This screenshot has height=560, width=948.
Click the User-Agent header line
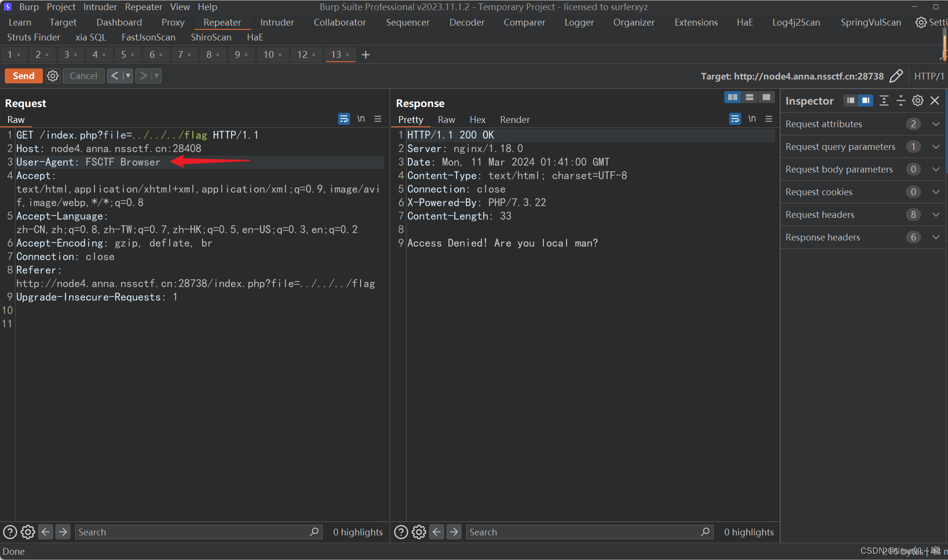point(200,162)
